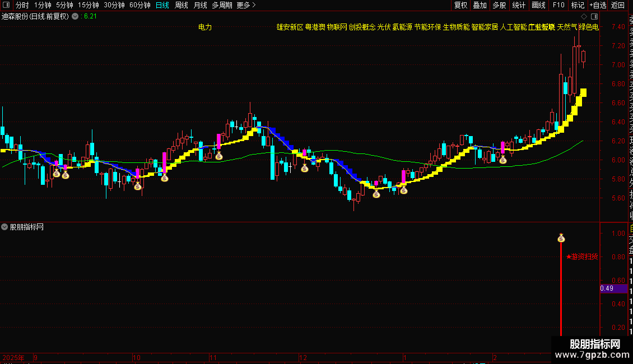Viewport: 633px width, 364px height.
Task: Click the 创投概念 concept tag
Action: click(362, 27)
